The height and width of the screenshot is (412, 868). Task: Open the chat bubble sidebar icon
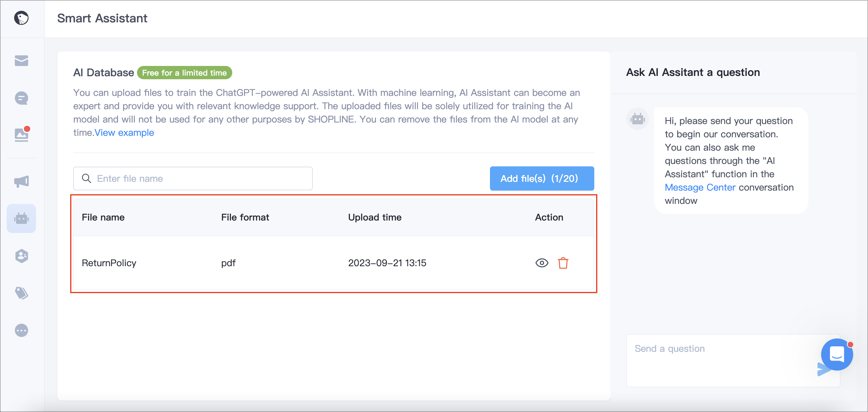click(21, 98)
